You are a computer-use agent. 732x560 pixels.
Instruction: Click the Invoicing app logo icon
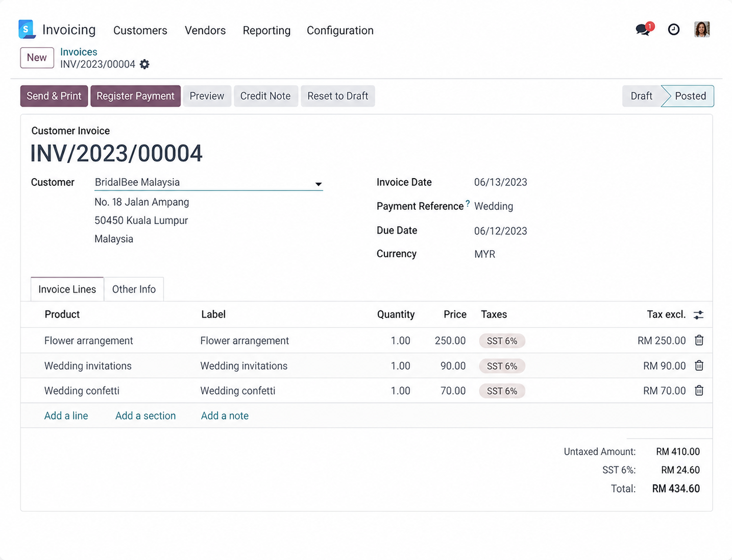pyautogui.click(x=27, y=30)
